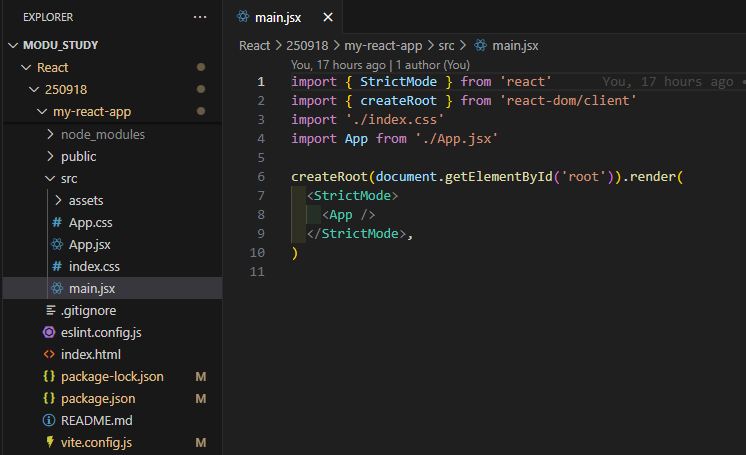This screenshot has width=746, height=455.
Task: Click the React icon of App.jsx
Action: click(x=57, y=244)
